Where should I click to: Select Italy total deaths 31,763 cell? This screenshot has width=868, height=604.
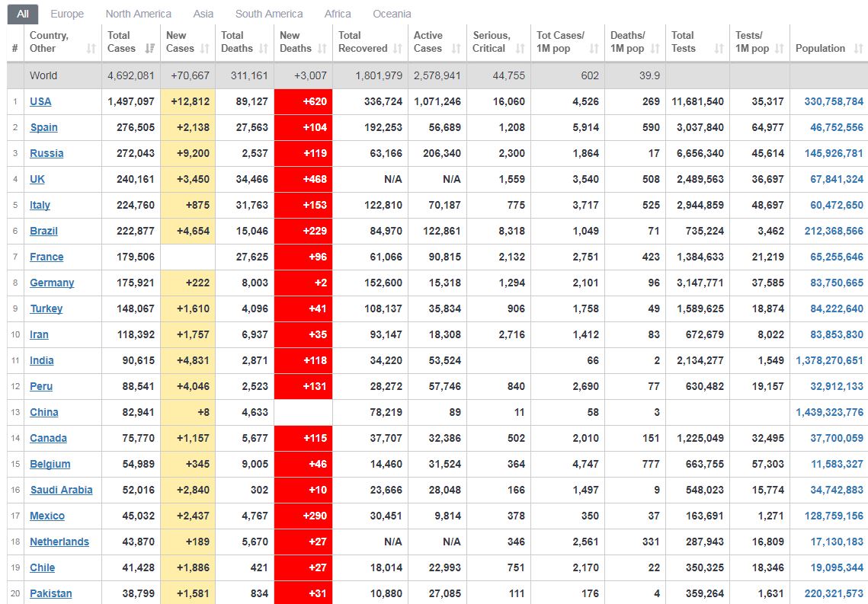click(x=245, y=205)
